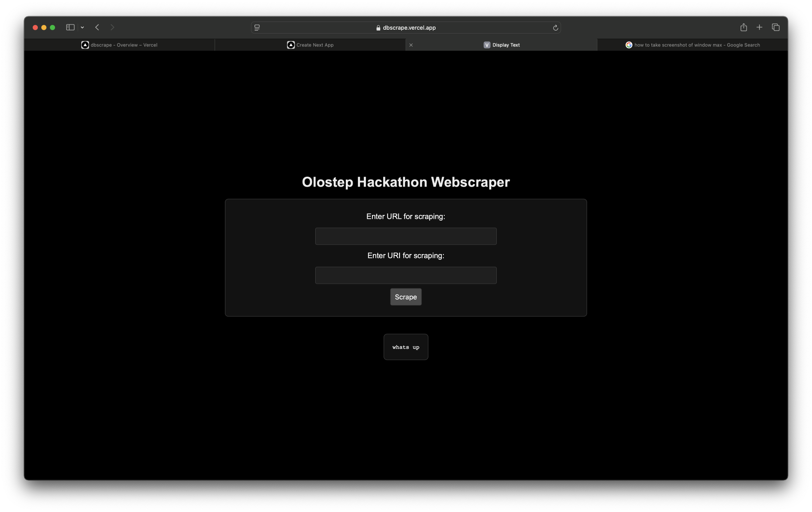Click the forward navigation arrow
Screen dimensions: 812x512
pos(112,28)
